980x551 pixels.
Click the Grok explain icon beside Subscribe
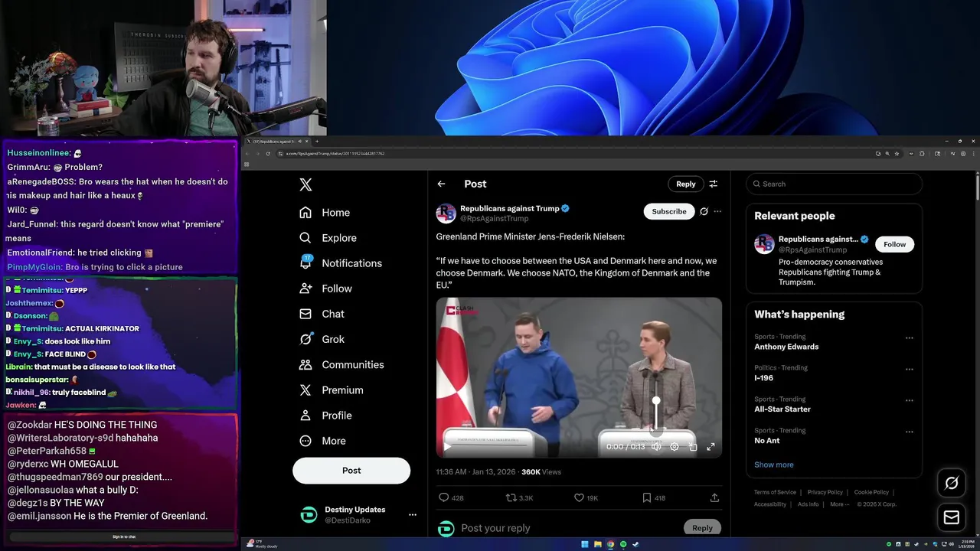[704, 211]
